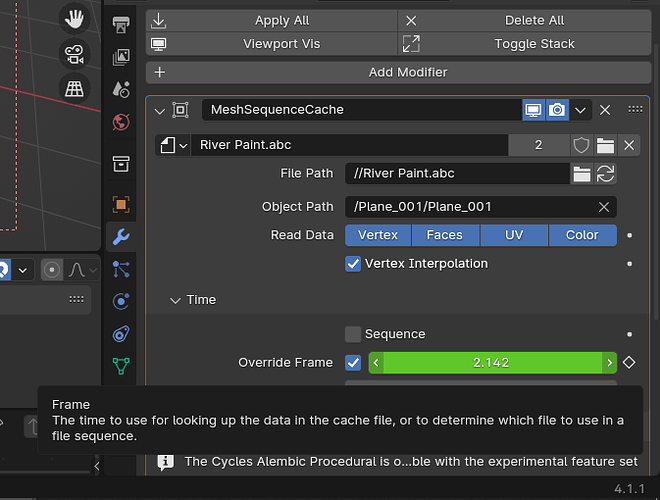Open the cache file browse dropdown
660x500 pixels.
click(173, 146)
